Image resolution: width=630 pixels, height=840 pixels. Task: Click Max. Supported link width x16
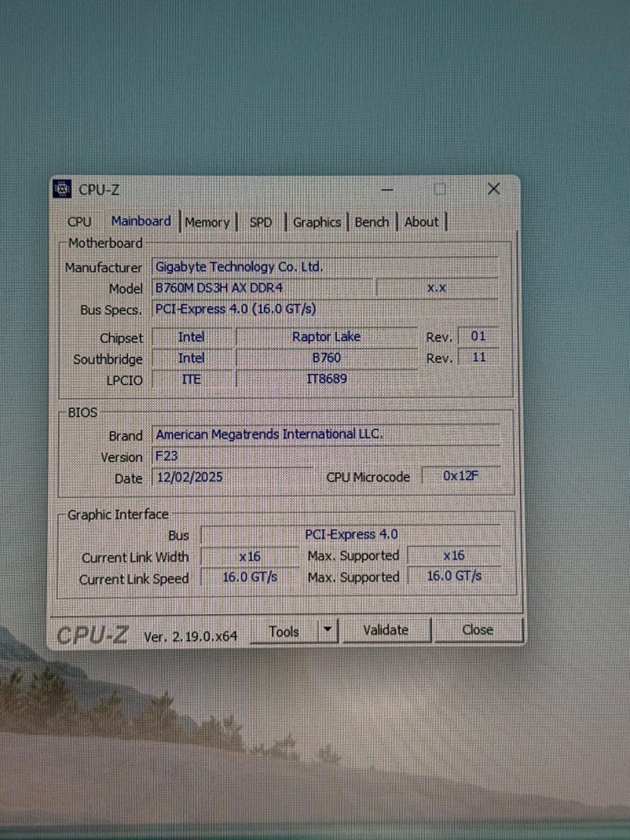tap(454, 555)
